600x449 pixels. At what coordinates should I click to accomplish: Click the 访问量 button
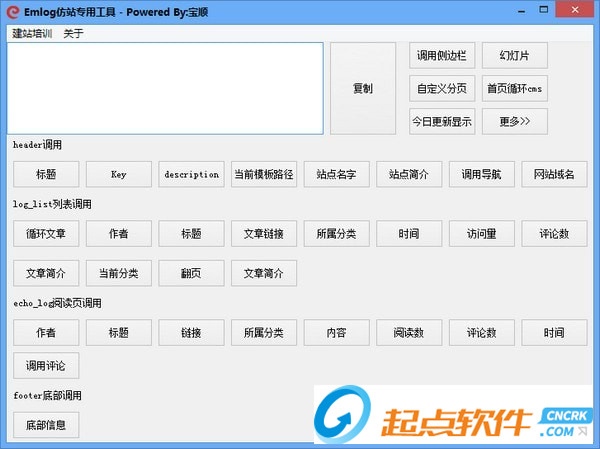tap(482, 233)
